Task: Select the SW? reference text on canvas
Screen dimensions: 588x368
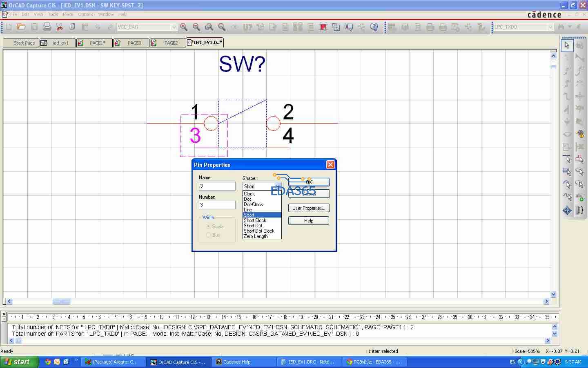Action: (x=242, y=64)
